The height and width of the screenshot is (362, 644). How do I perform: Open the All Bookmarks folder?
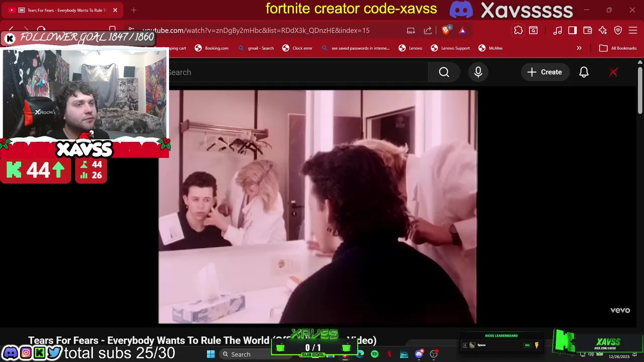[618, 48]
